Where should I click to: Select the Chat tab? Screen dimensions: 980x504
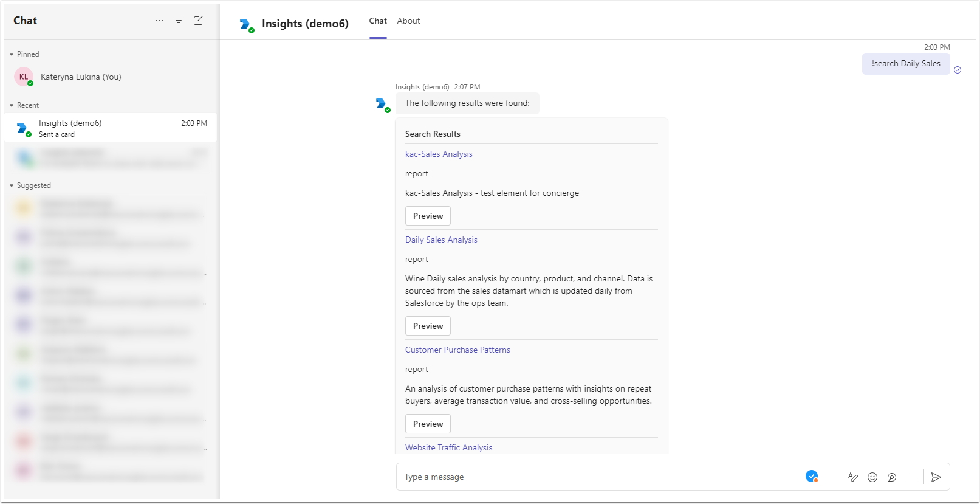[x=378, y=21]
